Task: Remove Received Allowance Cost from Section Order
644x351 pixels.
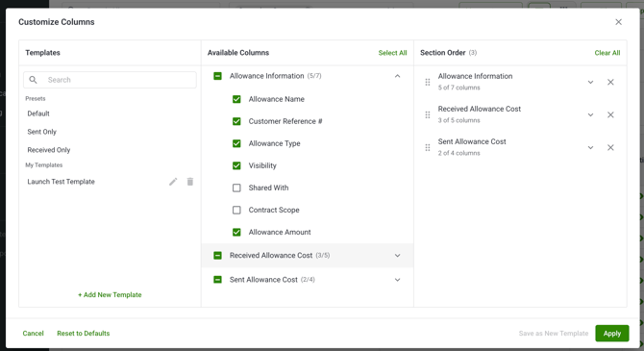Action: click(x=610, y=114)
